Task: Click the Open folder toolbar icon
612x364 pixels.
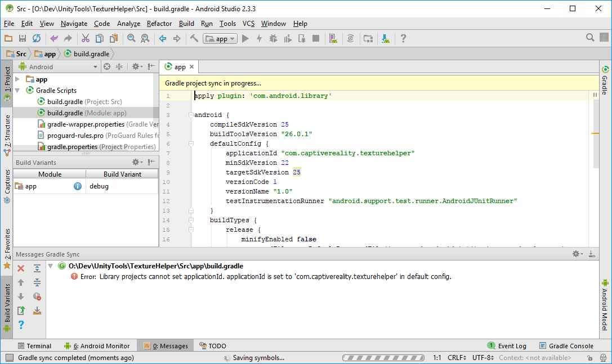Action: 8,38
